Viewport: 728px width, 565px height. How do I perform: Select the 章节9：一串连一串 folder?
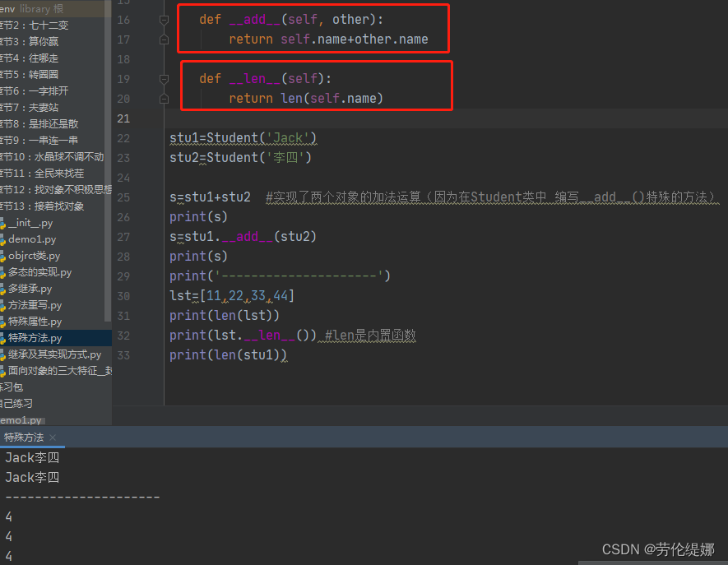pyautogui.click(x=39, y=140)
